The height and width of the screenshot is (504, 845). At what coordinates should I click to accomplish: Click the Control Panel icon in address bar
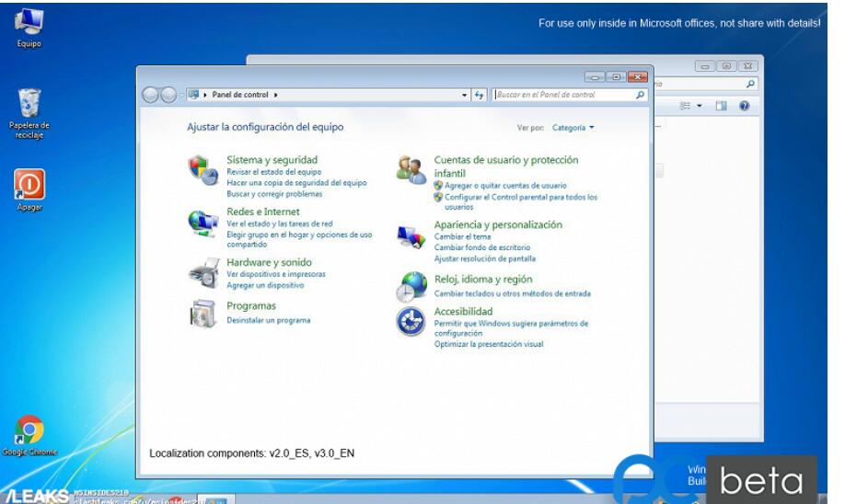click(x=194, y=95)
